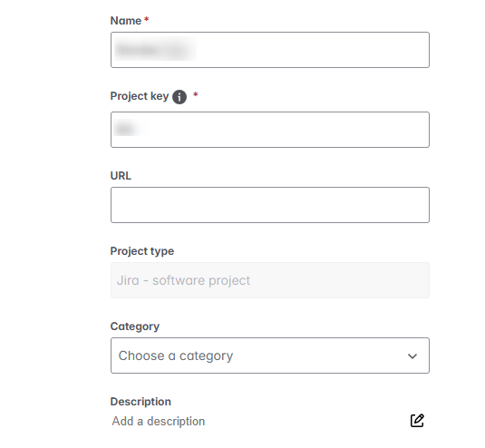Click the blurred text in the Name field

155,49
